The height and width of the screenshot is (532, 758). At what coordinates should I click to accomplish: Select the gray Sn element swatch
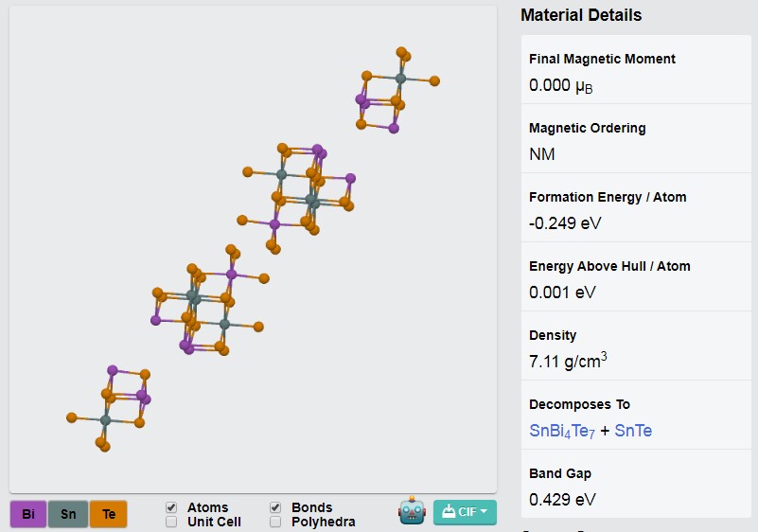[68, 514]
